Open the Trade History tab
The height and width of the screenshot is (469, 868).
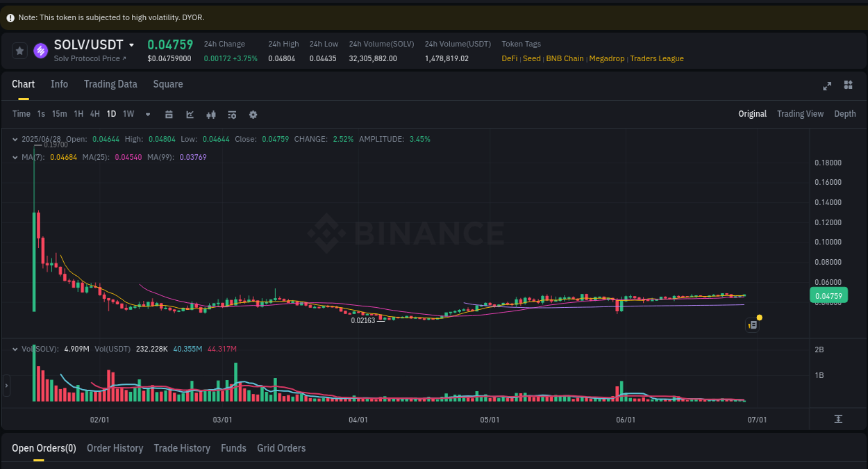pyautogui.click(x=182, y=448)
